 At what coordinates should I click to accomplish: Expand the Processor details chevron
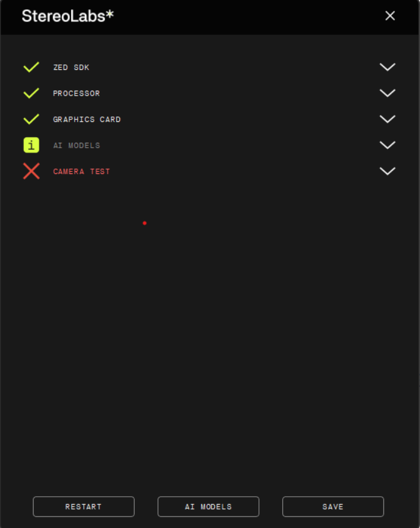click(387, 93)
